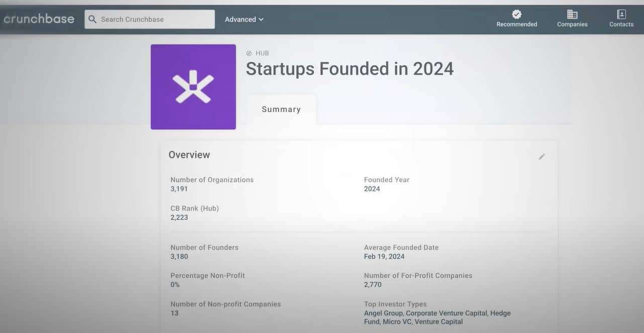This screenshot has width=644, height=333.
Task: Click the 2,770 for-profit companies value
Action: pos(373,285)
